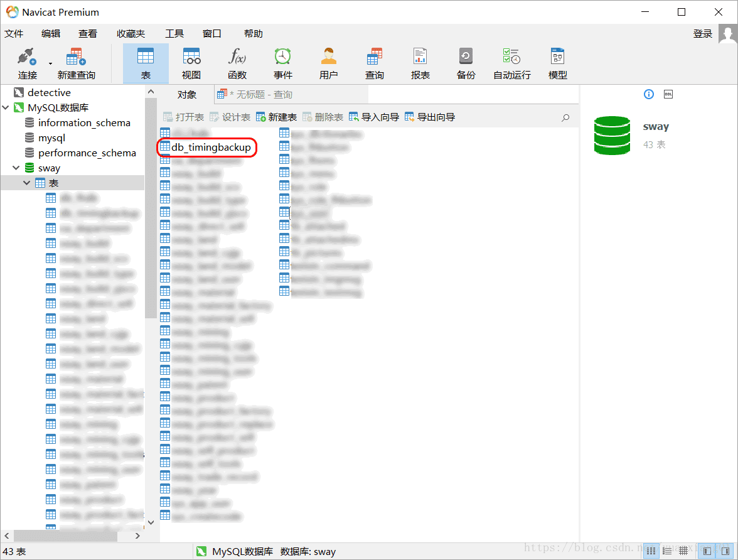Toggle the left navigation pane
Viewport: 738px width, 560px height.
point(707,551)
